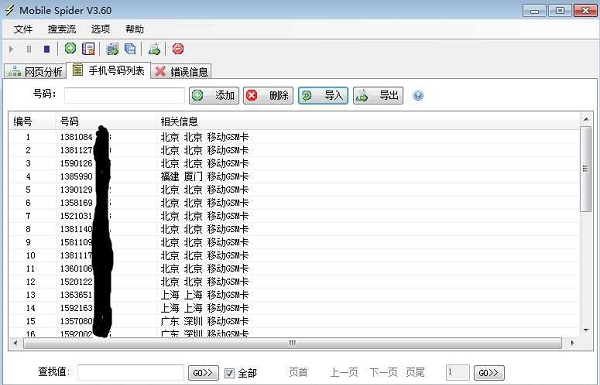Click the horizontal scrollbar thumb
600x385 pixels.
click(292, 343)
